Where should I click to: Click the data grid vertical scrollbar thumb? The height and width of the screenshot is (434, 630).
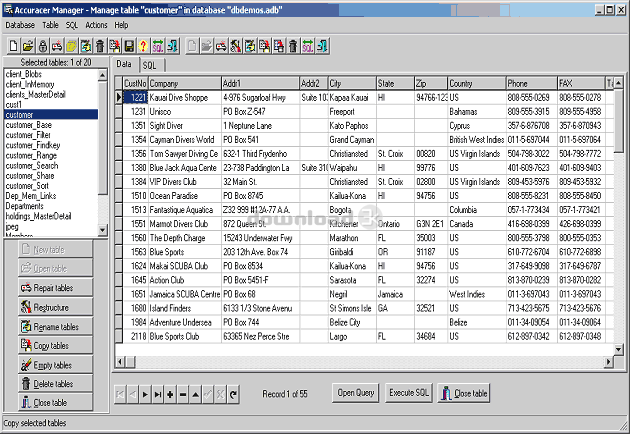pyautogui.click(x=619, y=121)
